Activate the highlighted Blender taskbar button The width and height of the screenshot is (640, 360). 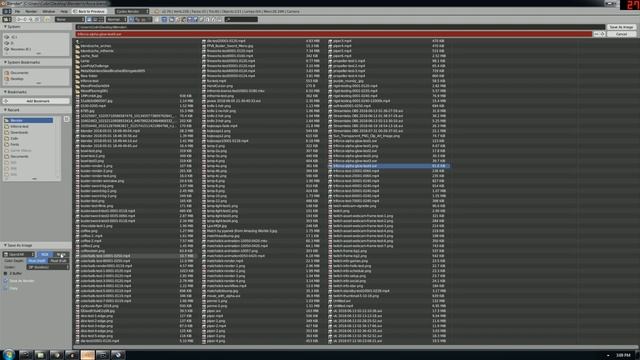(x=87, y=355)
